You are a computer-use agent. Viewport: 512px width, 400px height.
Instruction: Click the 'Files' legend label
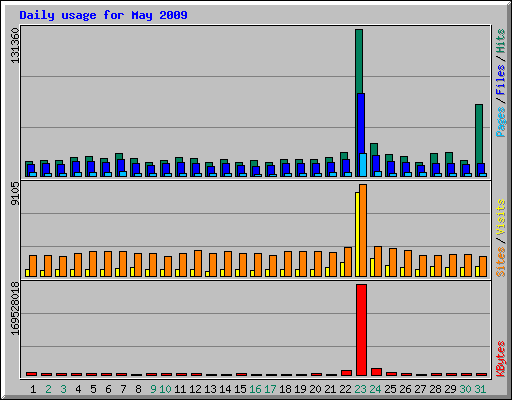[x=500, y=79]
